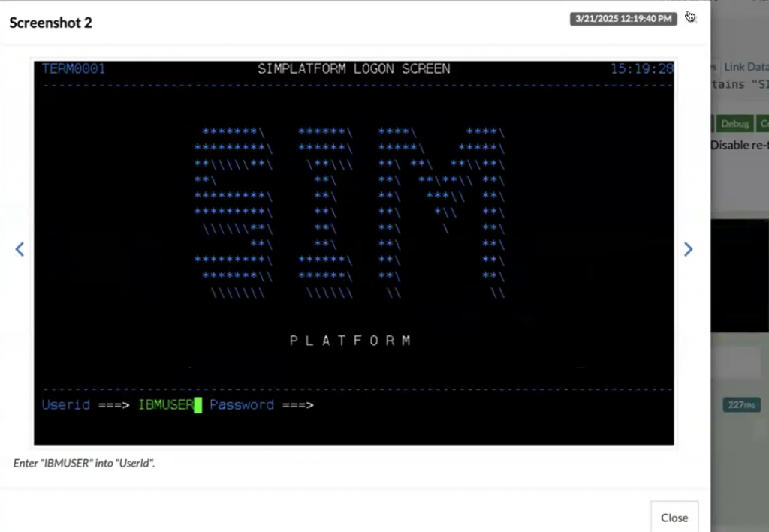This screenshot has width=769, height=532.
Task: Click the TERM0001 terminal identifier
Action: (74, 69)
